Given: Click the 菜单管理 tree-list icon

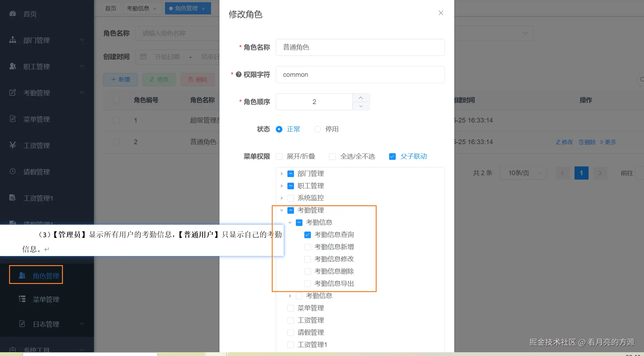Looking at the screenshot, I should click(x=22, y=299).
